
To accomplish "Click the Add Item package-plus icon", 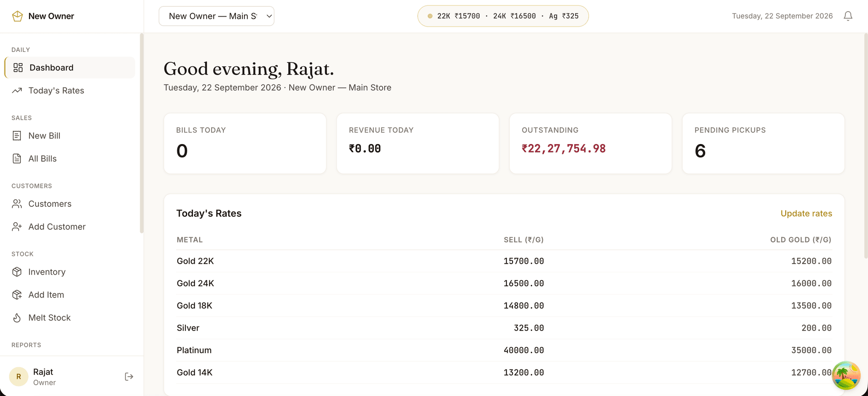I will [17, 295].
